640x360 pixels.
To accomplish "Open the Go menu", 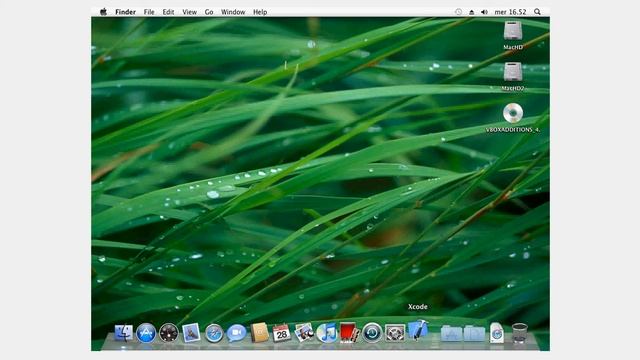I will 209,12.
